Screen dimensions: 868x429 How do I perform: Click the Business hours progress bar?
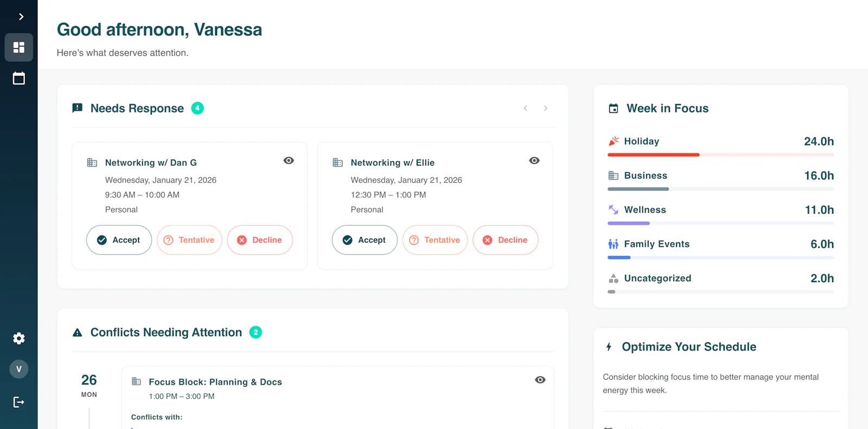click(x=721, y=189)
